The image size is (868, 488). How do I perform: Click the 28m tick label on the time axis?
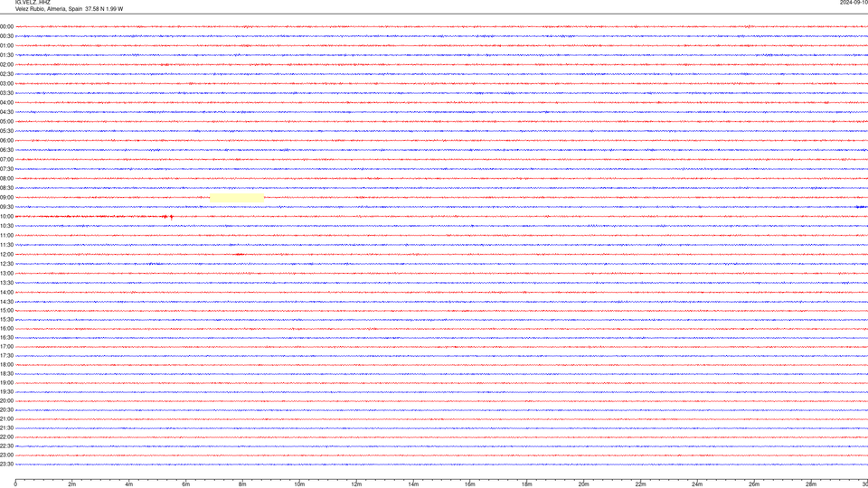click(x=811, y=484)
